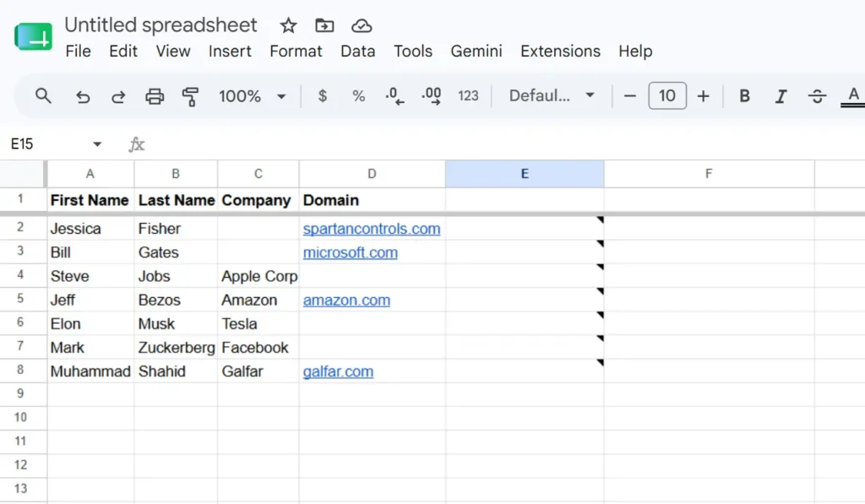Open the Insert menu
The width and height of the screenshot is (865, 504).
(230, 51)
